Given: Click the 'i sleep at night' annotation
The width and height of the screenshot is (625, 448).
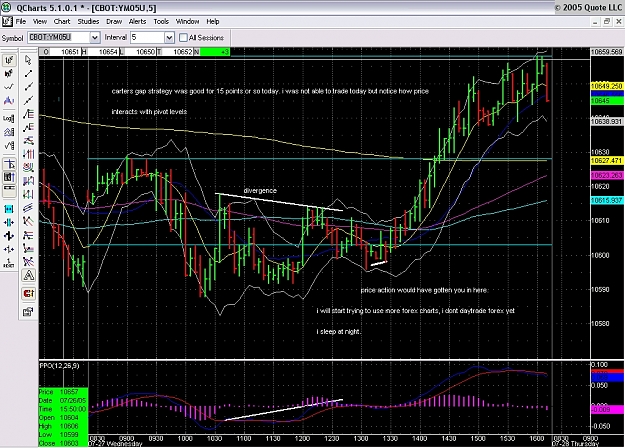Looking at the screenshot, I should (339, 332).
